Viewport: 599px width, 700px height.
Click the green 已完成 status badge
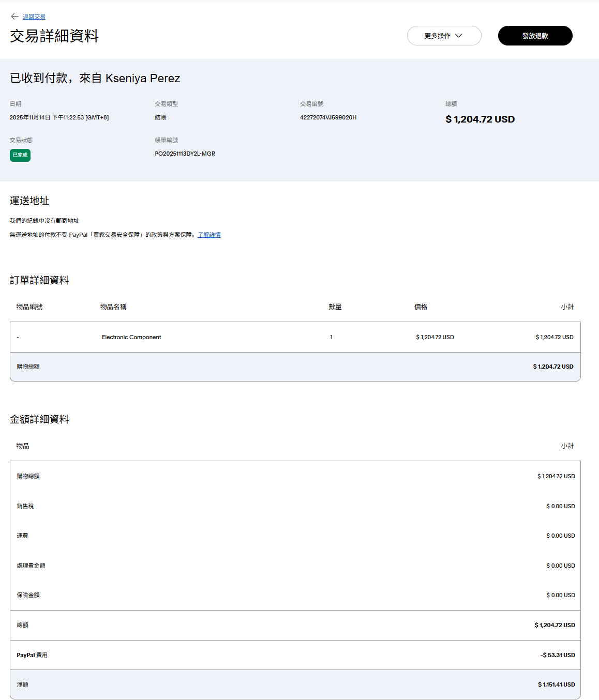pyautogui.click(x=20, y=155)
